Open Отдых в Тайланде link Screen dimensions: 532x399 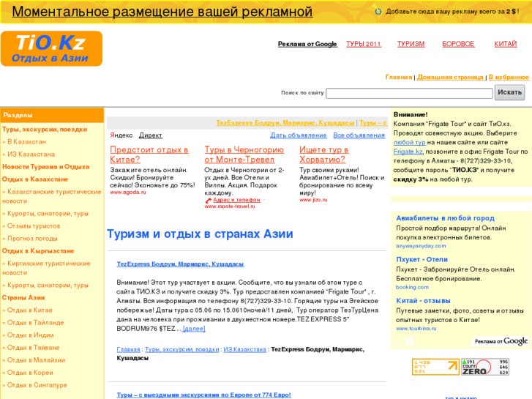(x=35, y=323)
